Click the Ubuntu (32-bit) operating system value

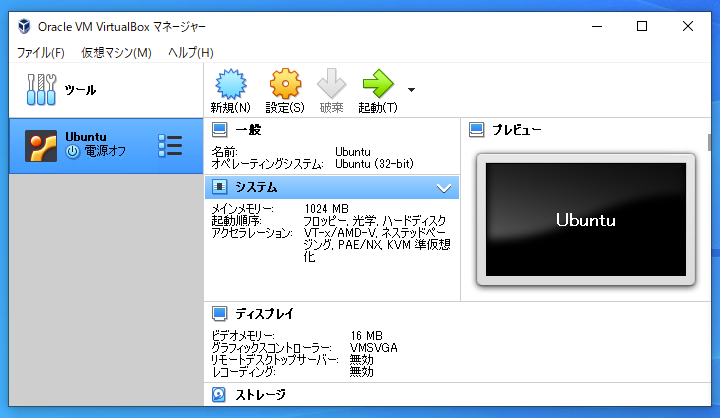[x=374, y=164]
